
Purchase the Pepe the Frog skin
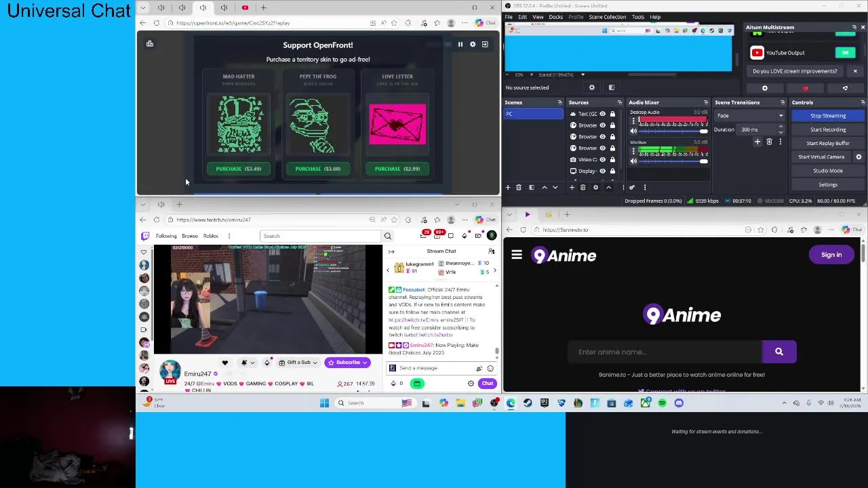point(318,169)
